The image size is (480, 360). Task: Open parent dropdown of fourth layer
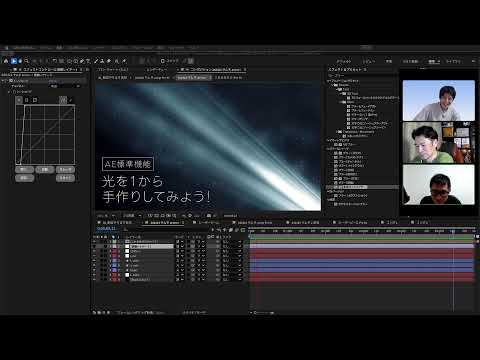tap(232, 256)
